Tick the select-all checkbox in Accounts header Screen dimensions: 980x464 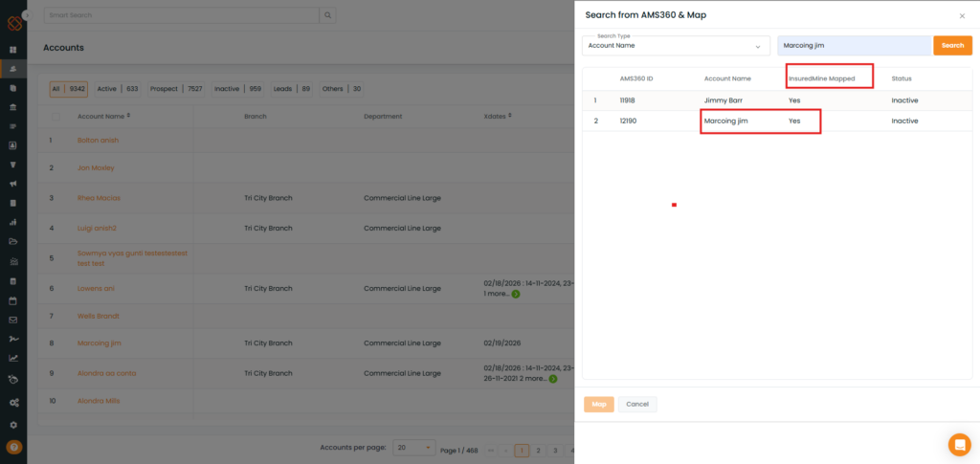pyautogui.click(x=56, y=117)
